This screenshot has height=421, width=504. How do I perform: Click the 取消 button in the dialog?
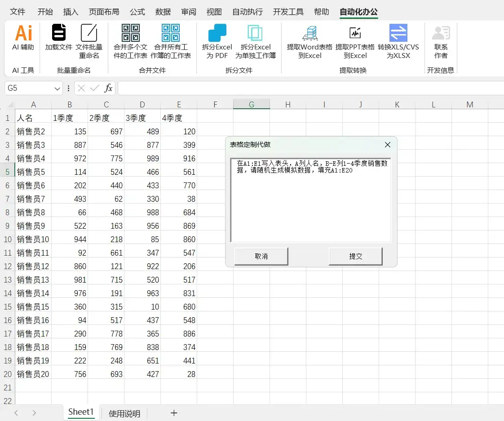(261, 256)
